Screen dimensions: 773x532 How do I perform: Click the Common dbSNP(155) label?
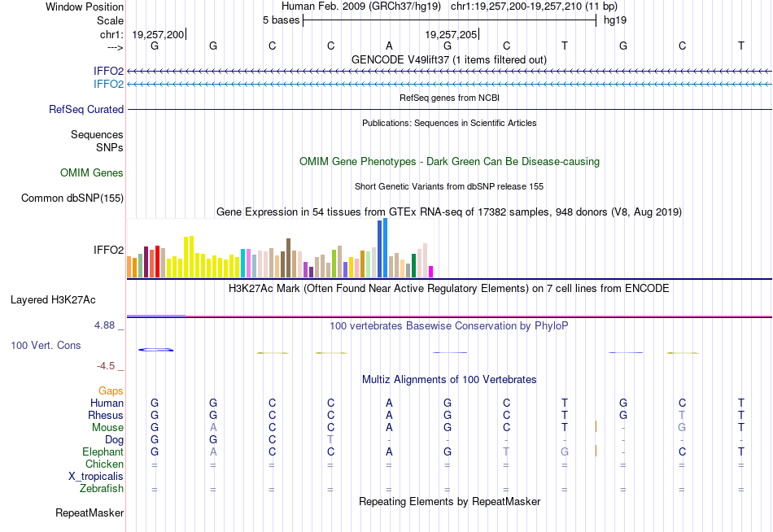pos(72,198)
